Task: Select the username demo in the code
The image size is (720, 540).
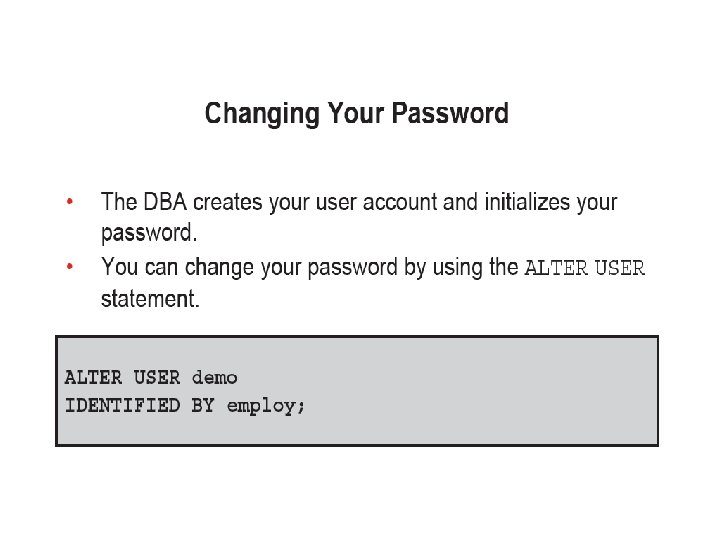Action: click(x=214, y=377)
